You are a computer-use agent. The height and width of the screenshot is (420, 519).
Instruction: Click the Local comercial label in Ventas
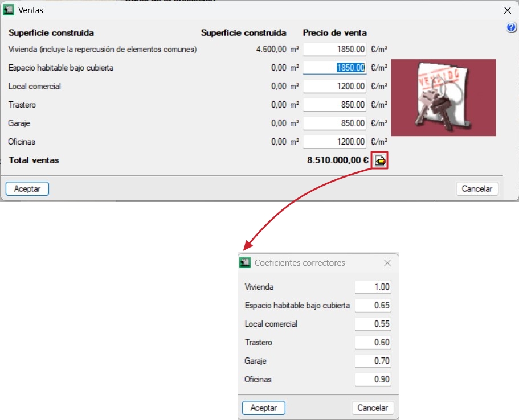(x=34, y=87)
